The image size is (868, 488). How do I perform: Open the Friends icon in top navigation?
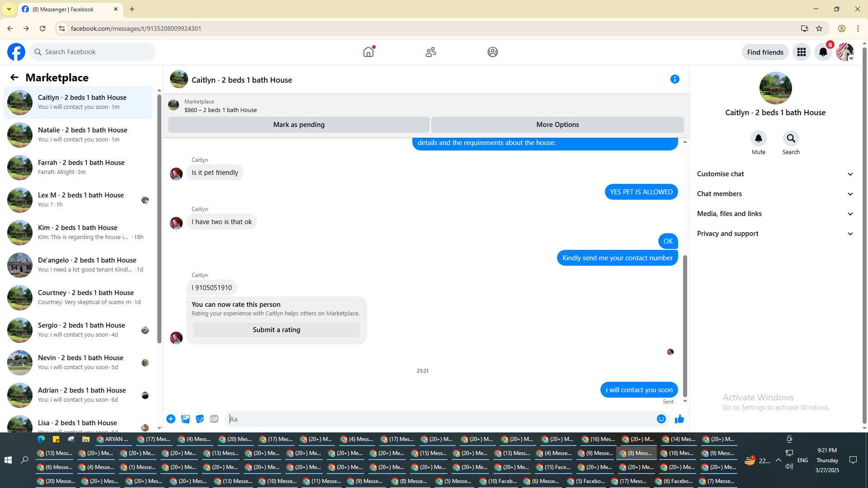[431, 52]
